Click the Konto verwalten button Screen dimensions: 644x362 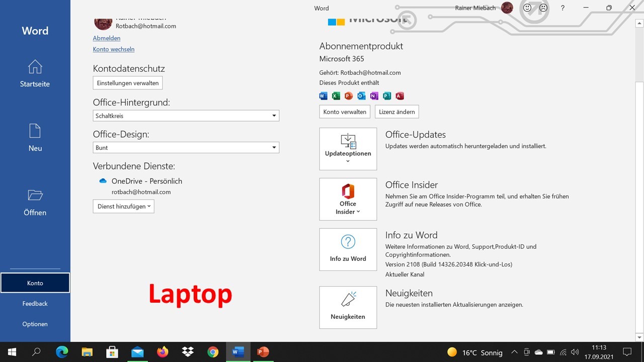pyautogui.click(x=345, y=112)
